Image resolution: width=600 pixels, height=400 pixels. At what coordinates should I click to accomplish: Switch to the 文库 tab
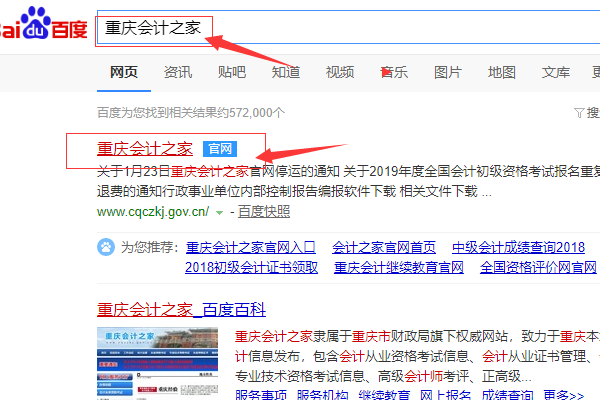556,72
